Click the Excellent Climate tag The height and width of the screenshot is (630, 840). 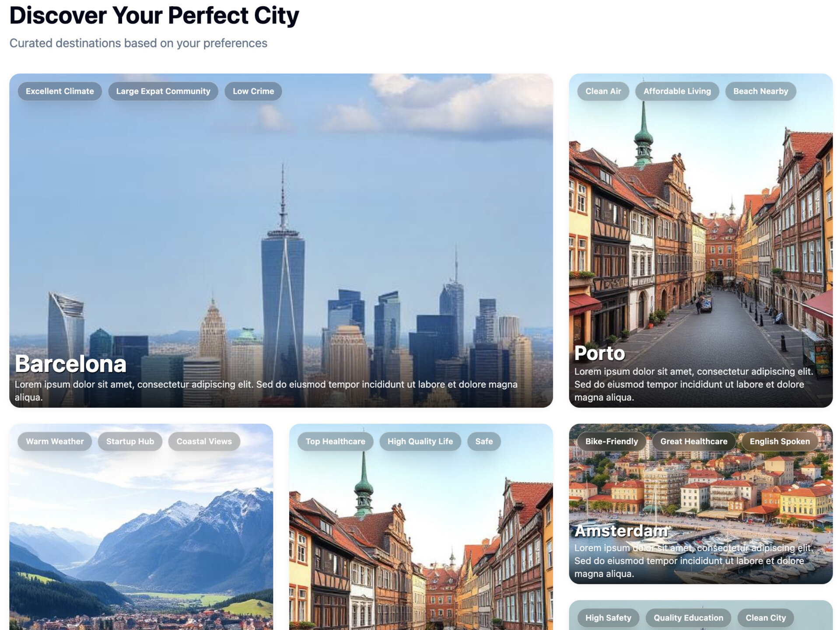(59, 91)
